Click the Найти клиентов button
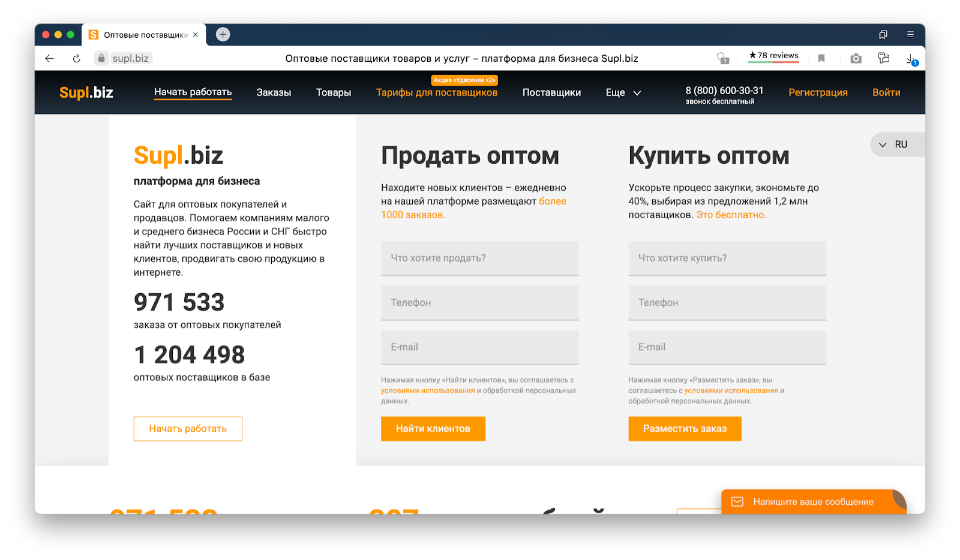Viewport: 960px width, 560px height. [433, 429]
